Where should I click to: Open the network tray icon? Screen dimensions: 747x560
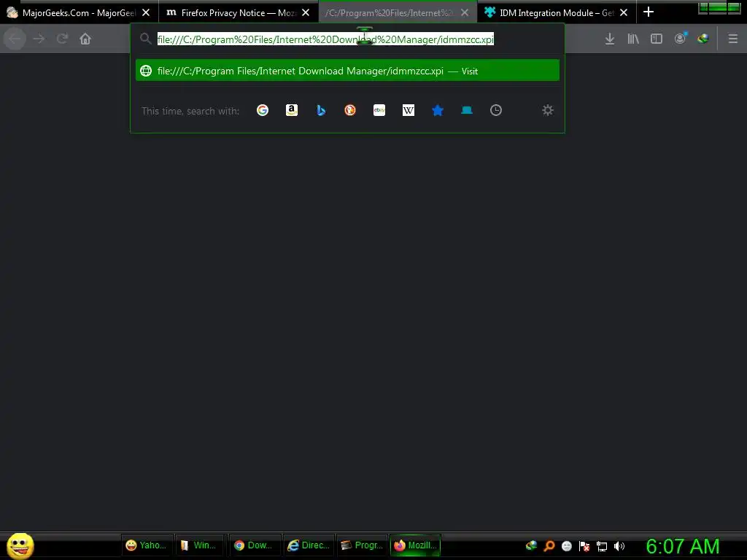pos(602,547)
